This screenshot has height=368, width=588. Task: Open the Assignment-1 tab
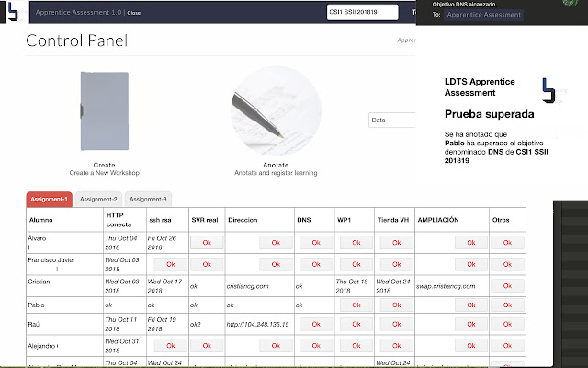[x=49, y=199]
